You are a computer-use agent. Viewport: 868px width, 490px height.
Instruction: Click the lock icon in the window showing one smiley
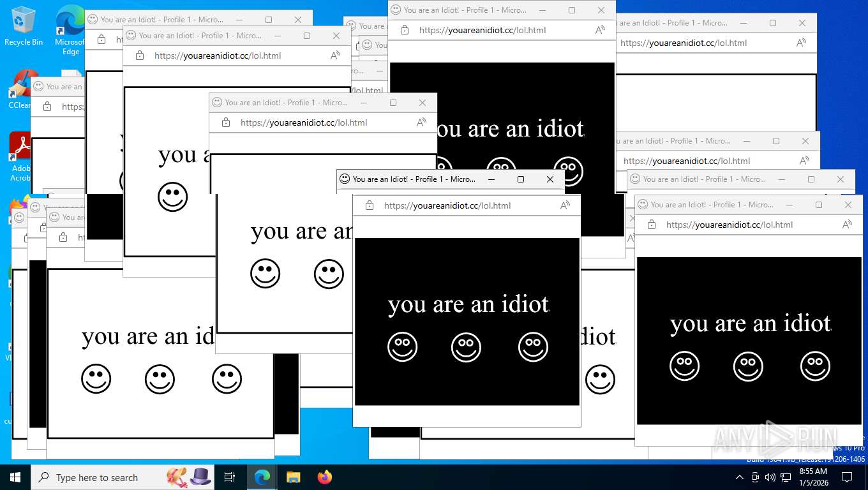(x=139, y=56)
